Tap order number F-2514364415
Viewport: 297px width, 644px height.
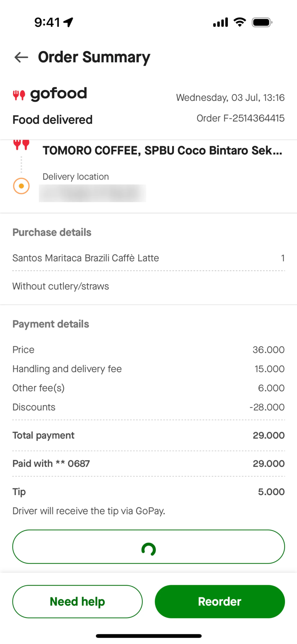click(241, 118)
